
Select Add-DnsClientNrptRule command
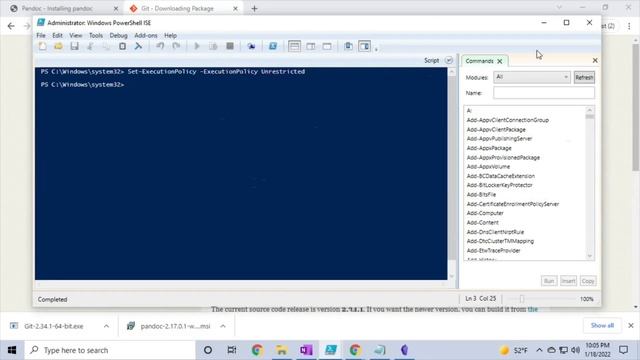pos(495,232)
